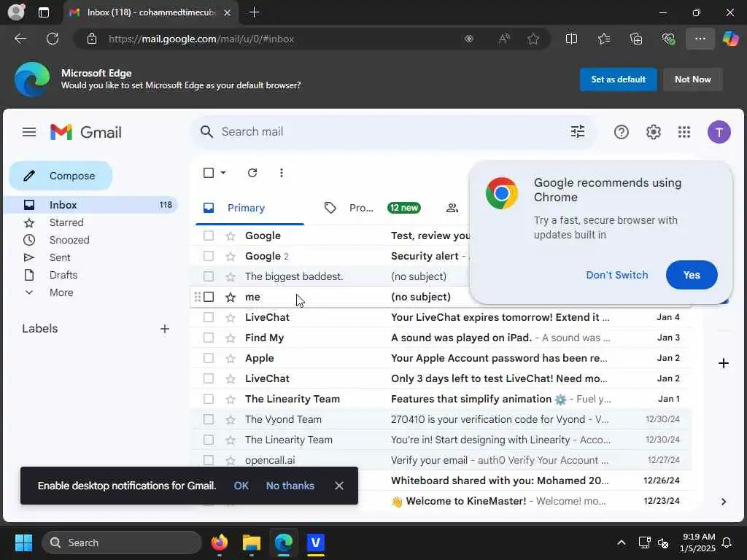Image resolution: width=747 pixels, height=560 pixels.
Task: Open Edge collections icon
Action: [x=636, y=39]
